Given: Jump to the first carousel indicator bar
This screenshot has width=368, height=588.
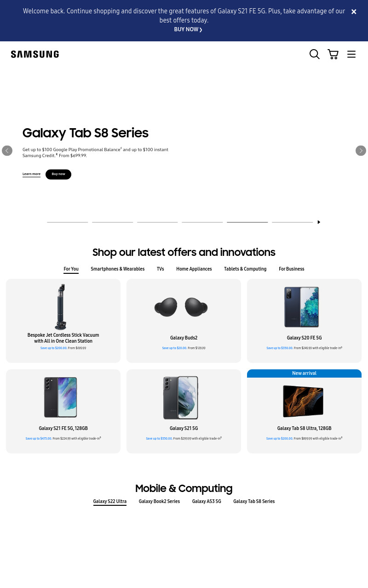Looking at the screenshot, I should pos(68,222).
